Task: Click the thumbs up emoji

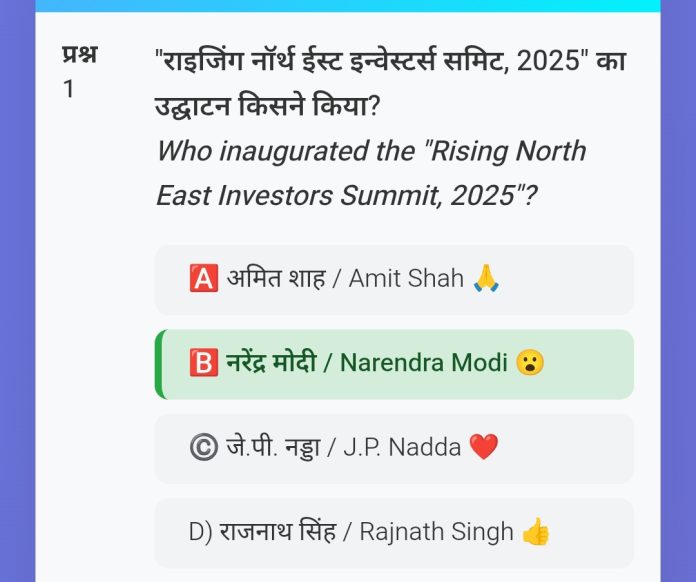Action: tap(536, 532)
